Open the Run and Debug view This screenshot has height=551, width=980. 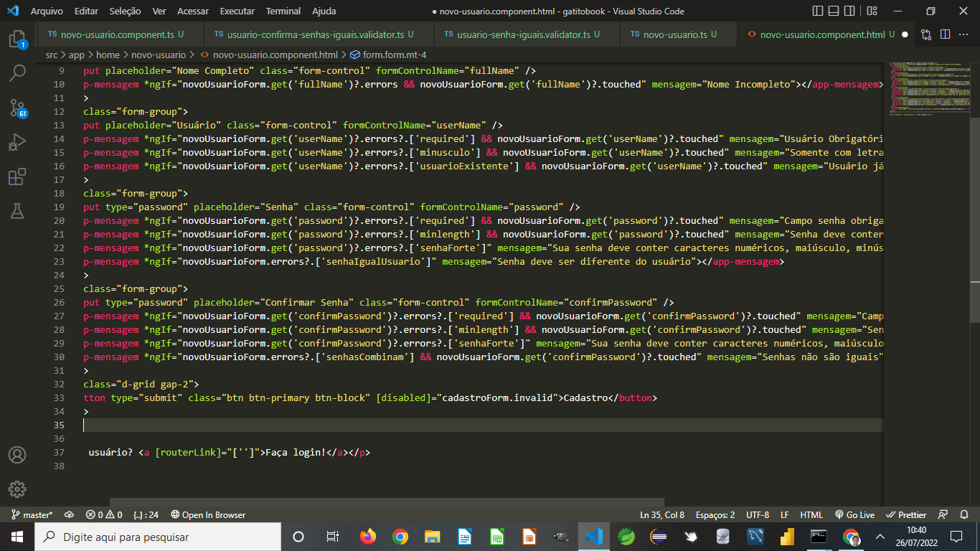[x=17, y=142]
